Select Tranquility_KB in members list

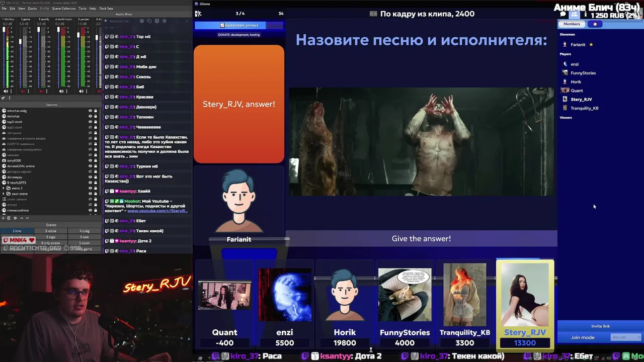pos(584,108)
